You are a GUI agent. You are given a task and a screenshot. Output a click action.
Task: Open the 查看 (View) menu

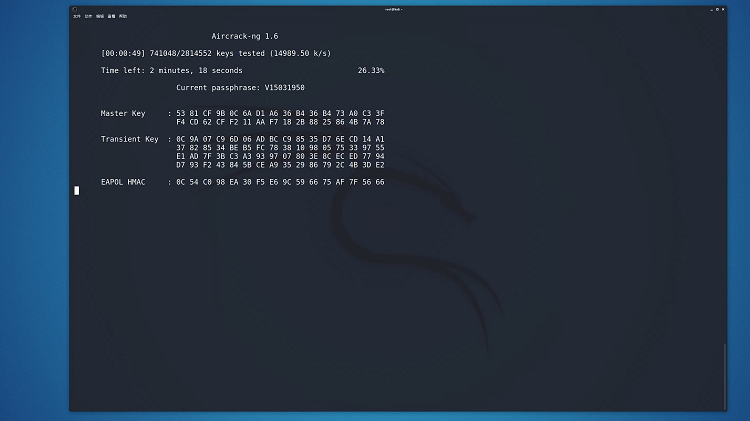point(111,16)
